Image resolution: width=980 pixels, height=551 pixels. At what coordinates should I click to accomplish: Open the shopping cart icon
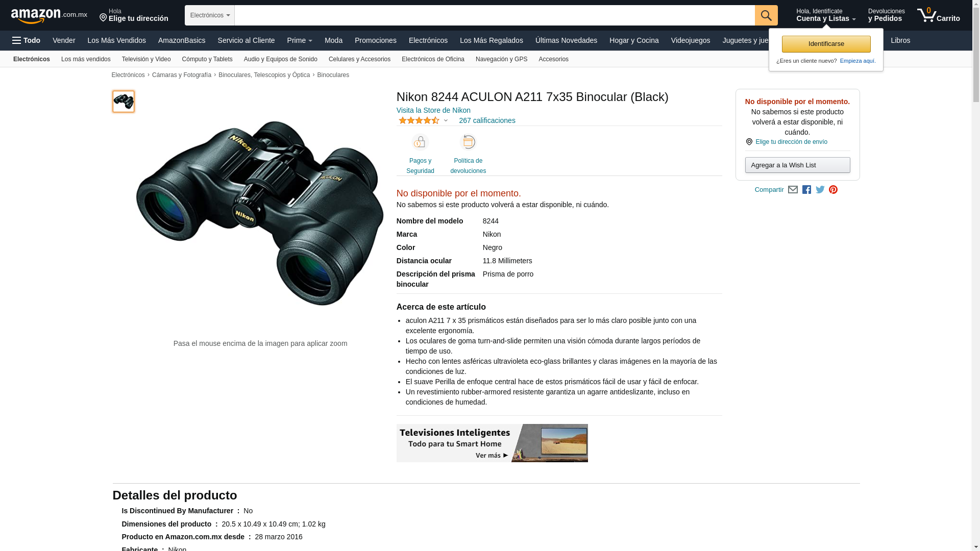[x=938, y=15]
